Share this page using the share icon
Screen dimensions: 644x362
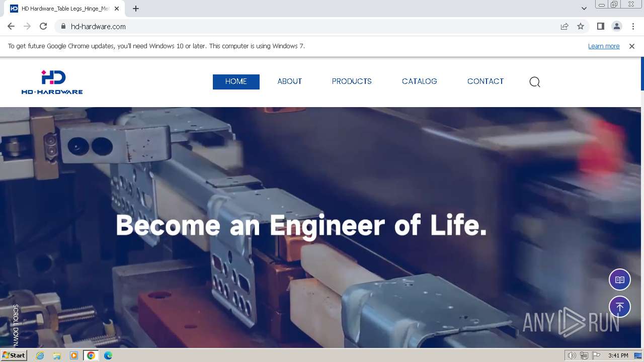565,26
